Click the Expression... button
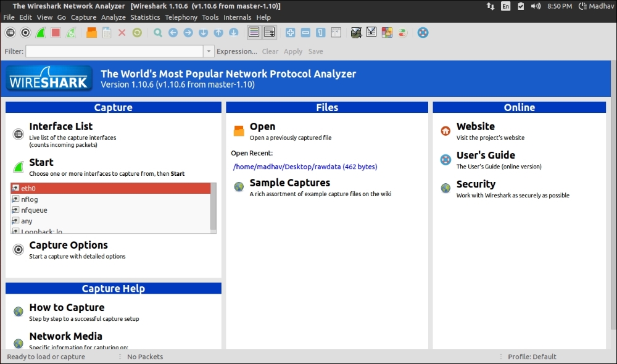 (x=236, y=51)
